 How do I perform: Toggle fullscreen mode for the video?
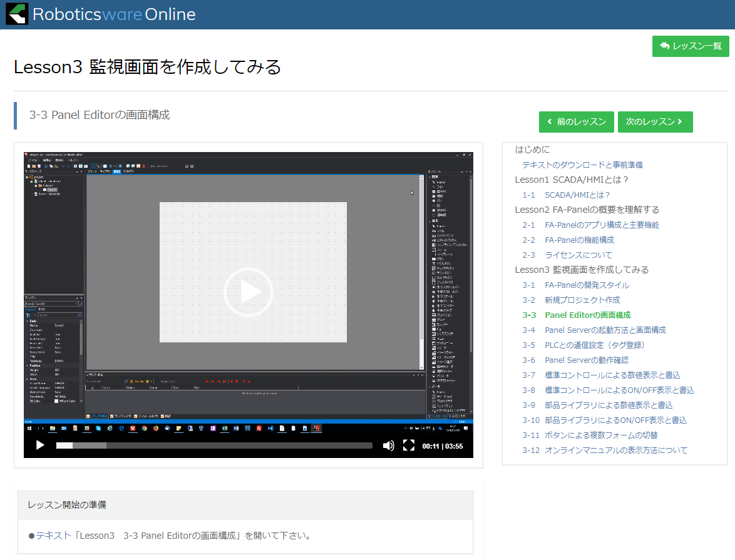pos(409,445)
